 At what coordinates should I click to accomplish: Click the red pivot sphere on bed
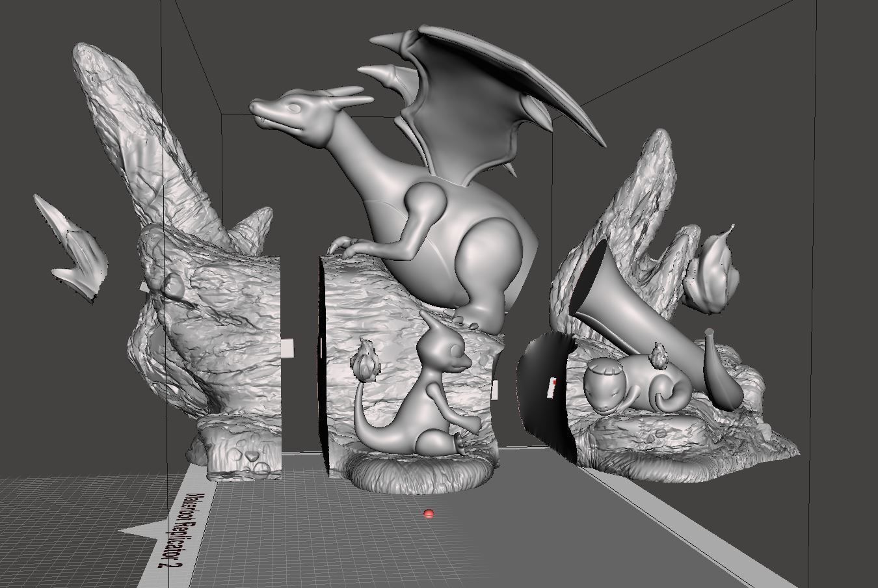[428, 514]
